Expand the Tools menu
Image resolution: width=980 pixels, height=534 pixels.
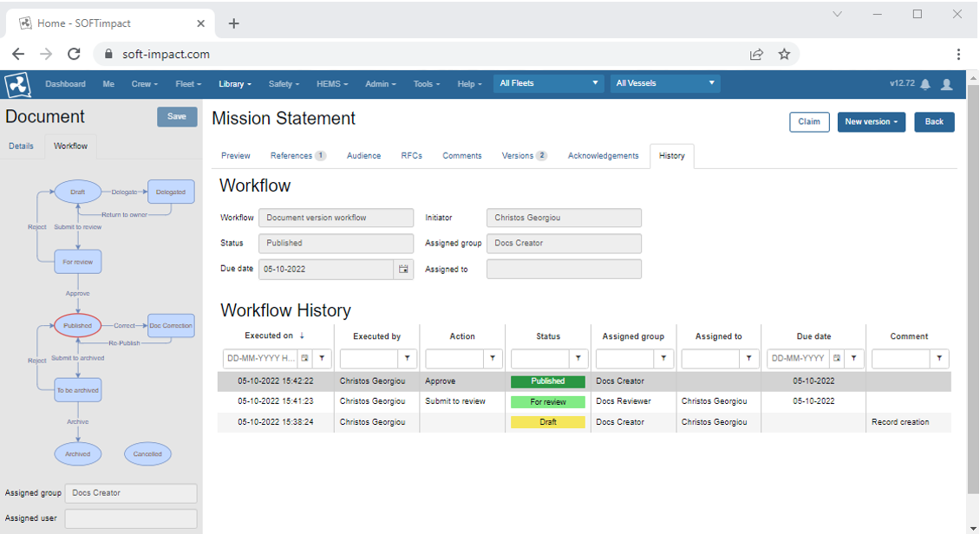click(426, 84)
